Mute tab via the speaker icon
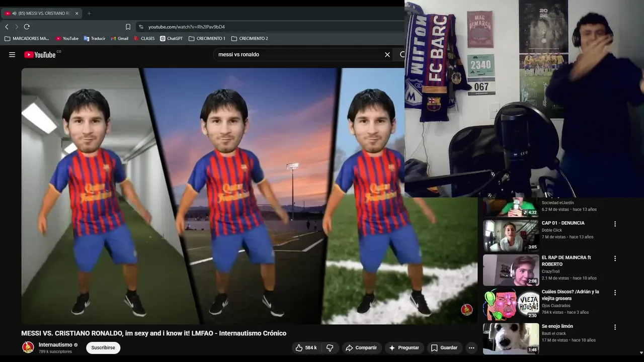The image size is (644, 362). [14, 13]
